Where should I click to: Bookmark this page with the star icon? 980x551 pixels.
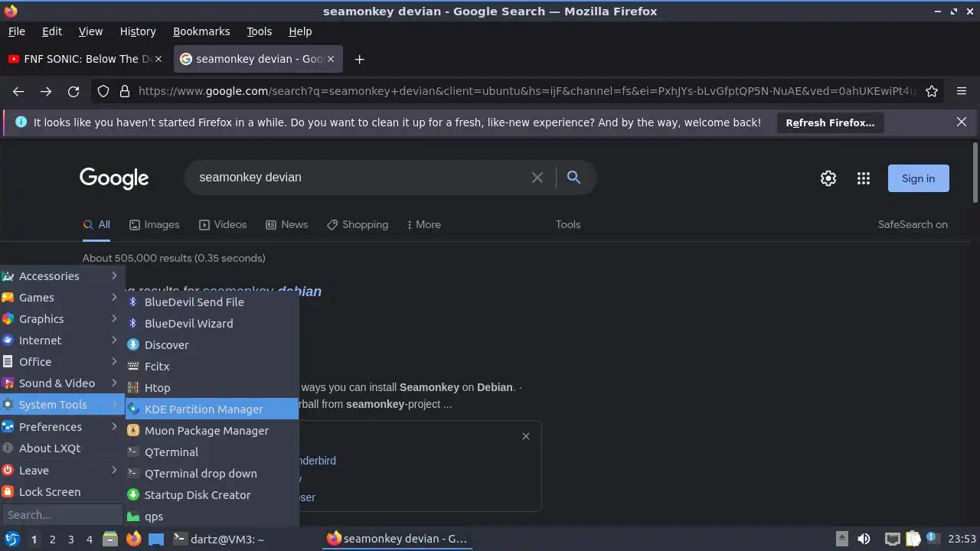(x=932, y=91)
